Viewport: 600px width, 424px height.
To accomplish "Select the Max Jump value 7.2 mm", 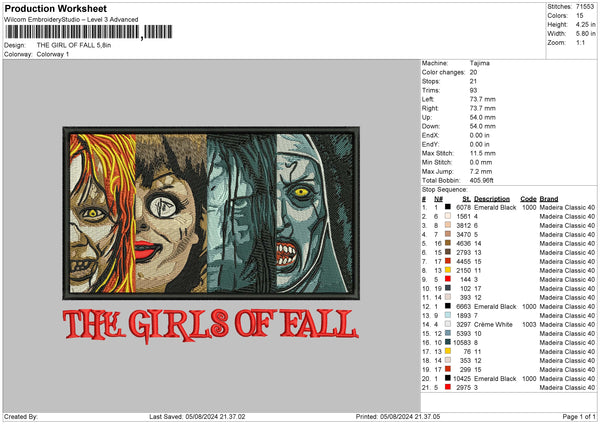I will [x=481, y=171].
